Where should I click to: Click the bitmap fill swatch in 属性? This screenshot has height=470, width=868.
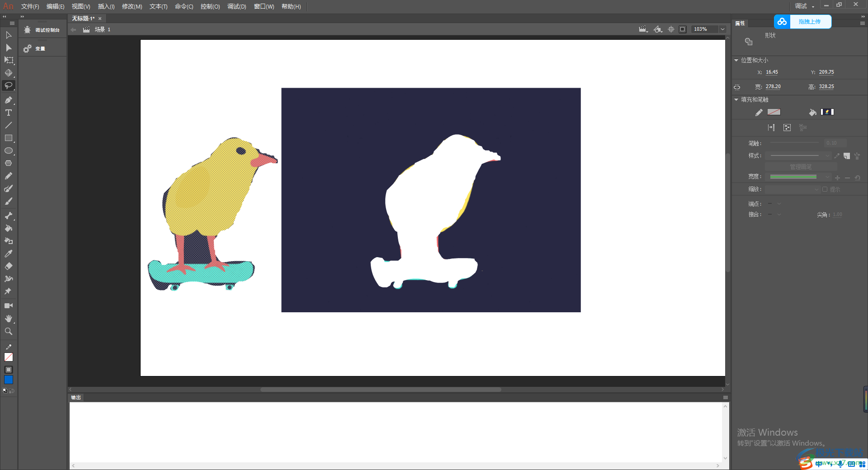point(828,112)
